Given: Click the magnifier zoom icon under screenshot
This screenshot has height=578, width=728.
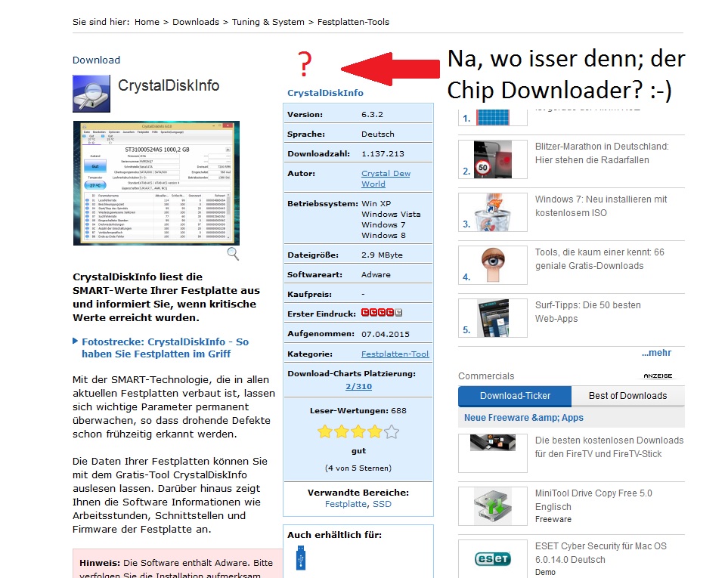Looking at the screenshot, I should [x=233, y=254].
